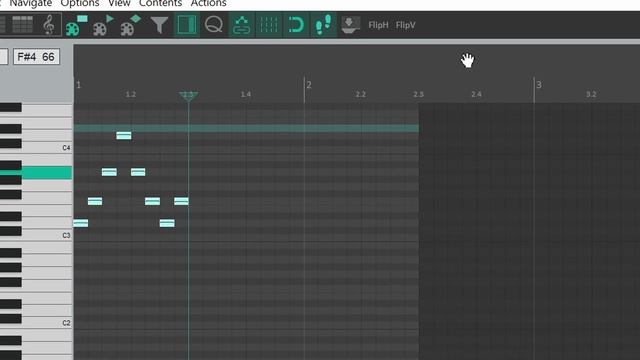Click the FlipH button
The image size is (640, 360).
tap(378, 25)
